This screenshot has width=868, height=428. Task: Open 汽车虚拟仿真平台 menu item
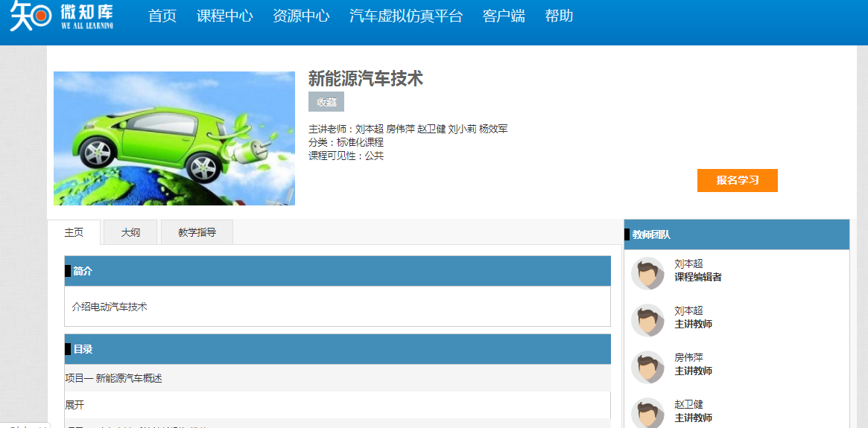406,16
